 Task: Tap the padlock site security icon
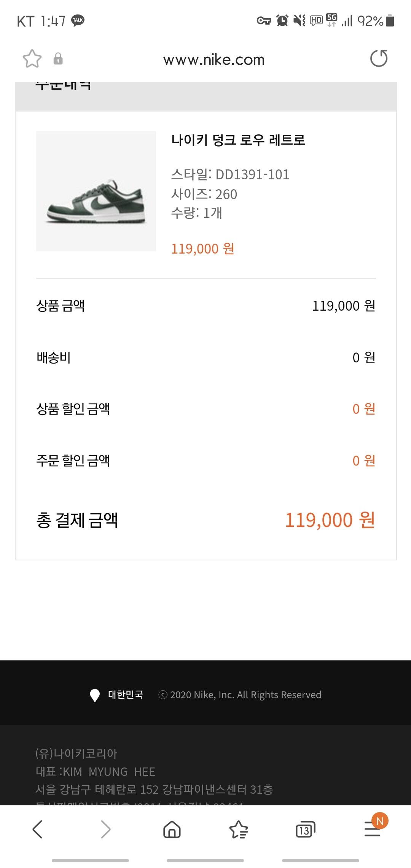point(58,59)
